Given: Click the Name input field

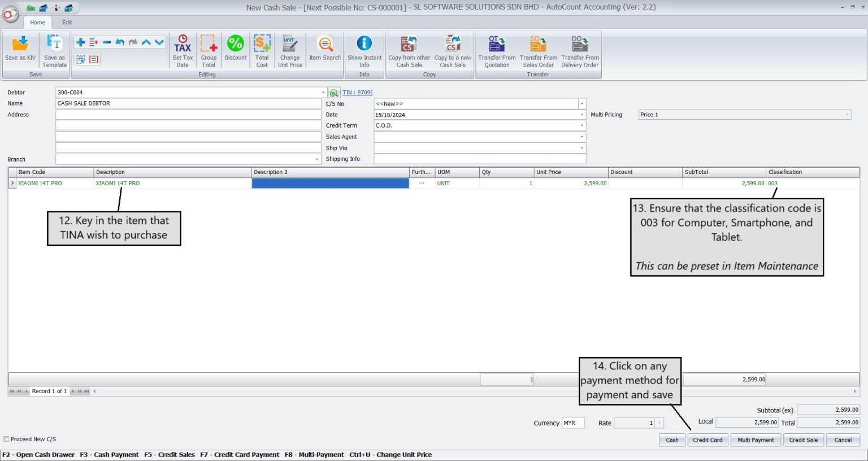Looking at the screenshot, I should 188,103.
